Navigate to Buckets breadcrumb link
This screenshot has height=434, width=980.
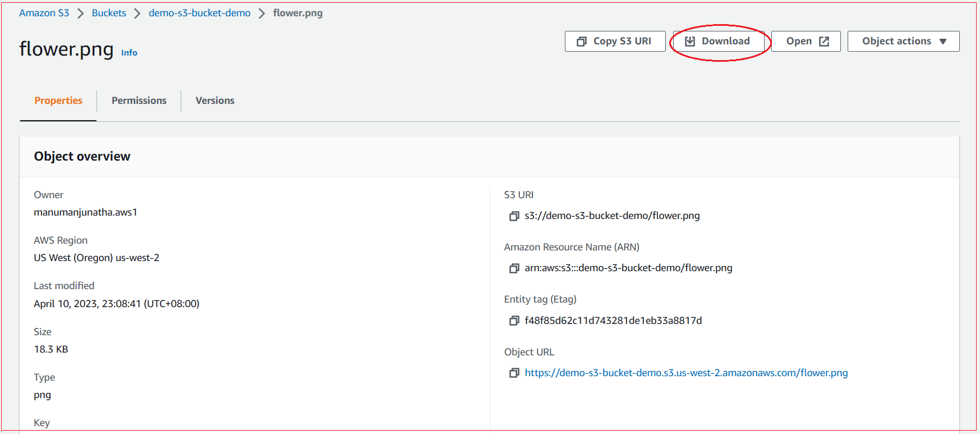click(109, 13)
